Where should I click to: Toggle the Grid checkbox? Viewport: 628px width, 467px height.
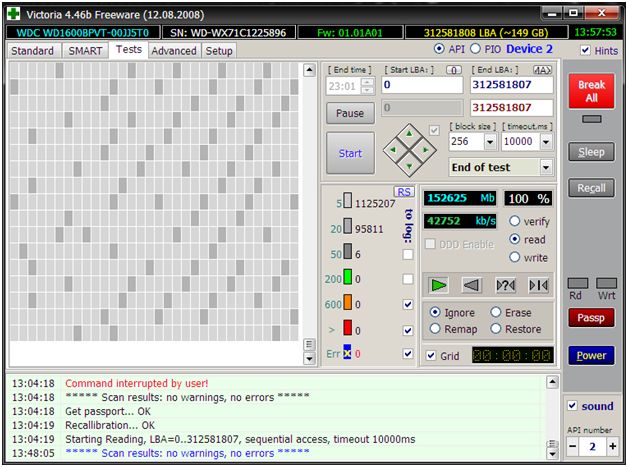point(431,356)
